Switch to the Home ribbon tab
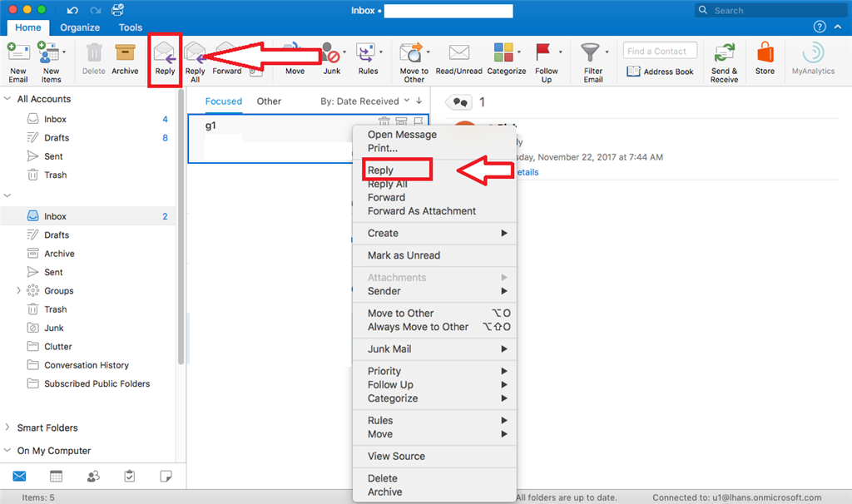The image size is (852, 504). [x=27, y=27]
